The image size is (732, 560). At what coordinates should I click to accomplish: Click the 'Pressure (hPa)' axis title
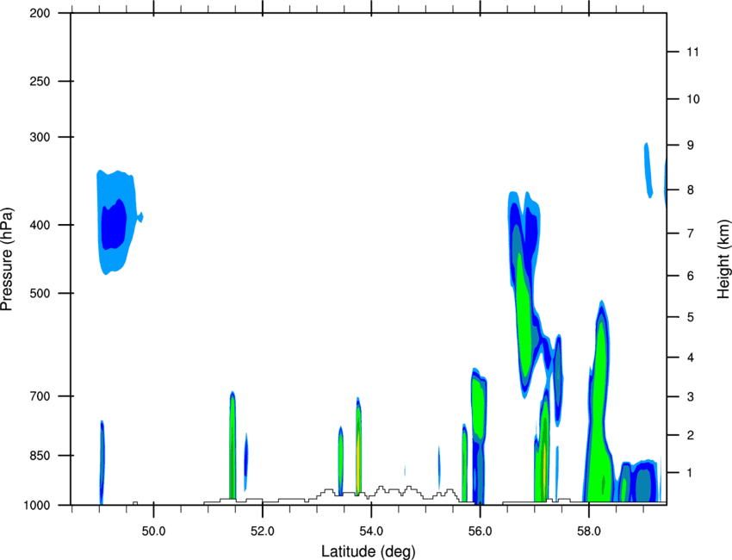click(7, 259)
